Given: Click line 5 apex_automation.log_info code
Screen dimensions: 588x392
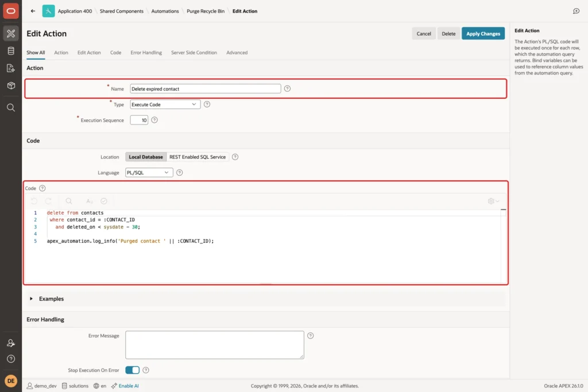Looking at the screenshot, I should tap(130, 241).
